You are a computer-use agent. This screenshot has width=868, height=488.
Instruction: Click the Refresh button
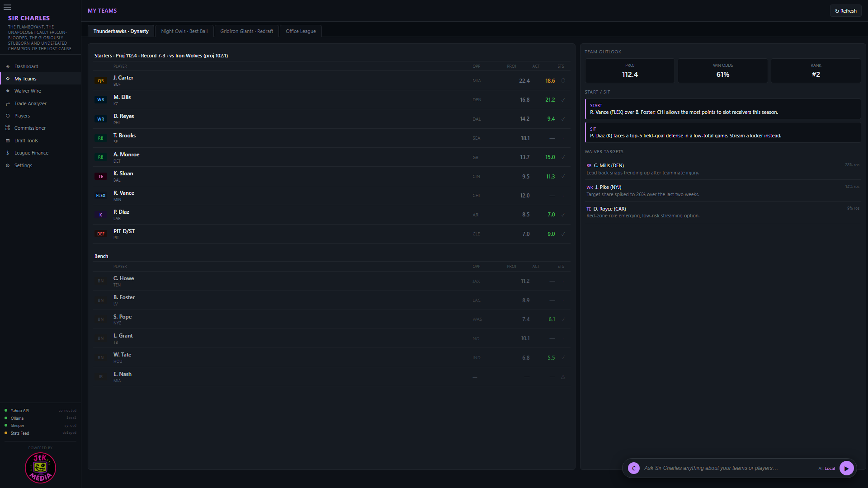(845, 11)
